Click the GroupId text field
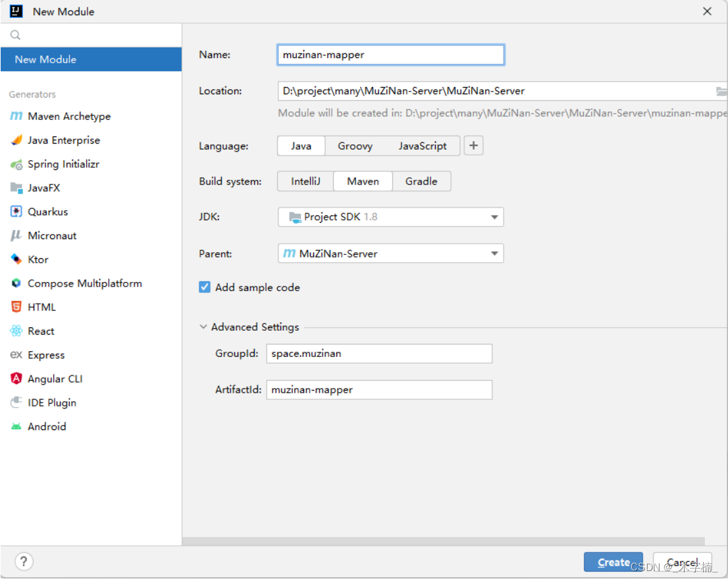 [379, 354]
